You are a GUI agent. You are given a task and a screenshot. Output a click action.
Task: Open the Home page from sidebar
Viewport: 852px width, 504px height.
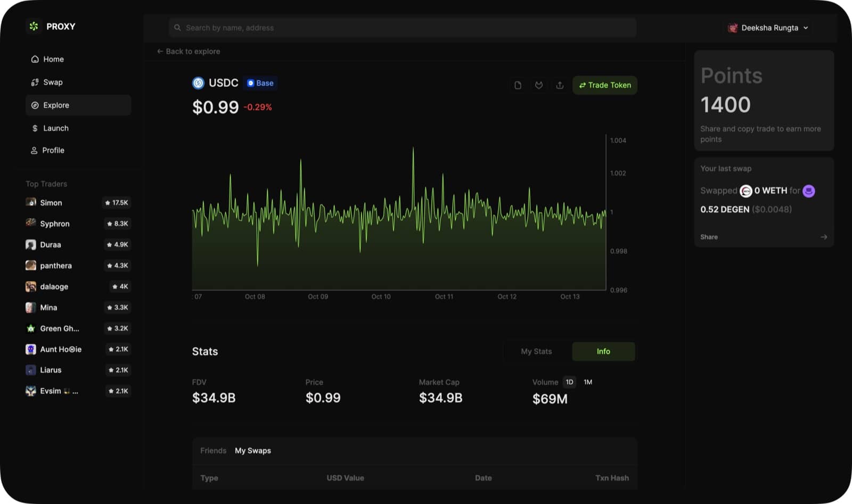[x=78, y=59]
